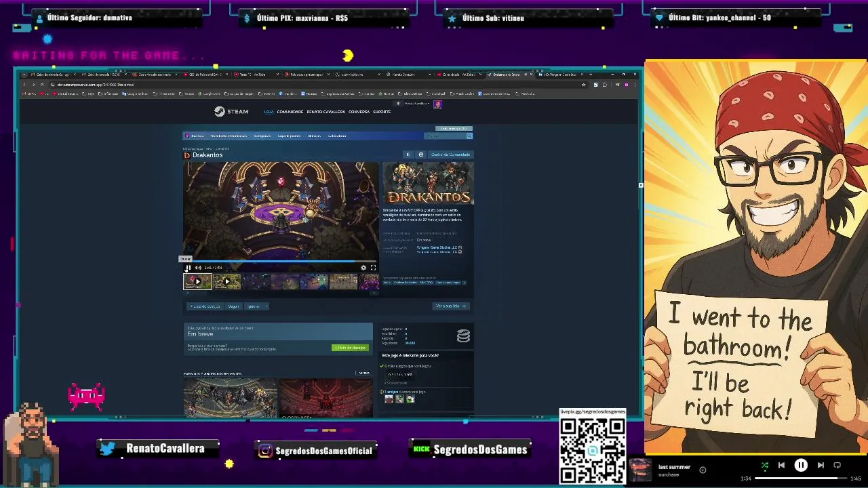Add last summer to liked songs
The width and height of the screenshot is (868, 488).
pos(703,470)
